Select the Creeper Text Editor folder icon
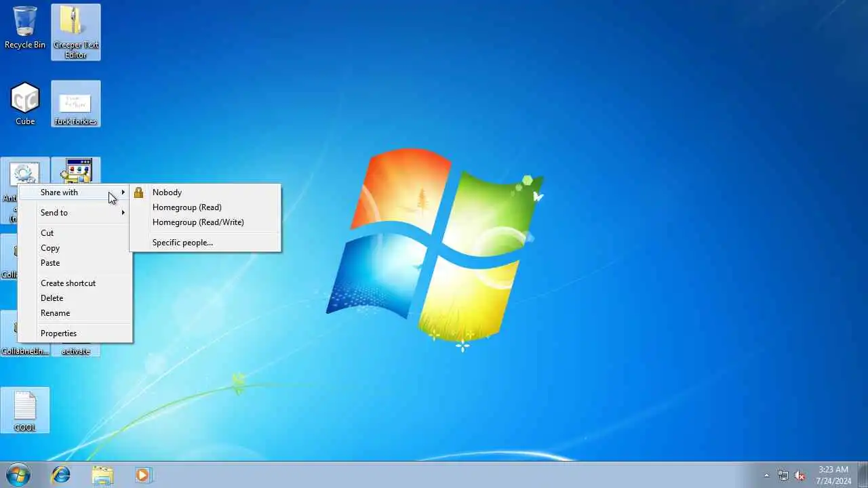The image size is (868, 488). pyautogui.click(x=76, y=32)
